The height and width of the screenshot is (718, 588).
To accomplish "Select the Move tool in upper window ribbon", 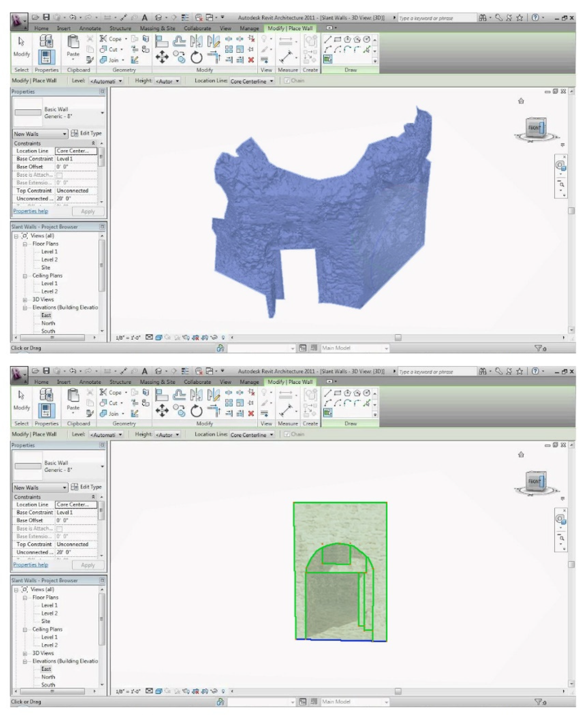I will (x=162, y=57).
